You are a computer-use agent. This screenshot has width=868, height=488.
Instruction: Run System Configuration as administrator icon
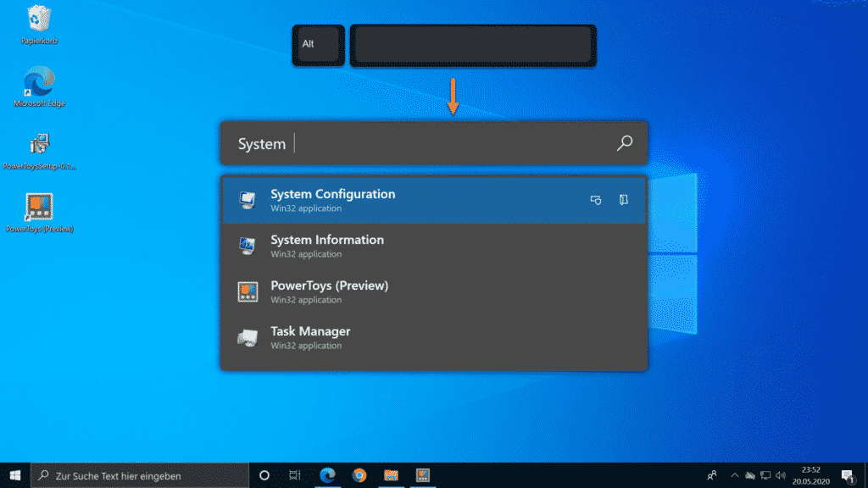click(x=596, y=200)
